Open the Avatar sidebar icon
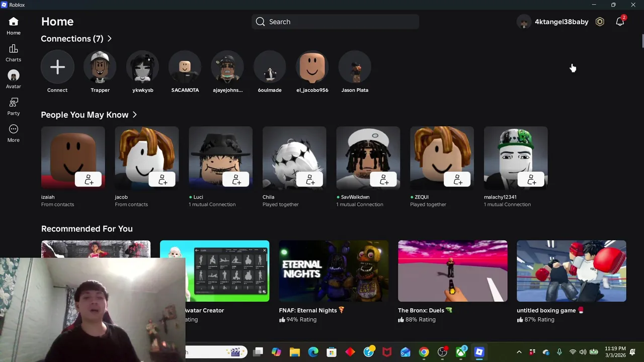Screen dimensions: 644x362 click(x=14, y=75)
